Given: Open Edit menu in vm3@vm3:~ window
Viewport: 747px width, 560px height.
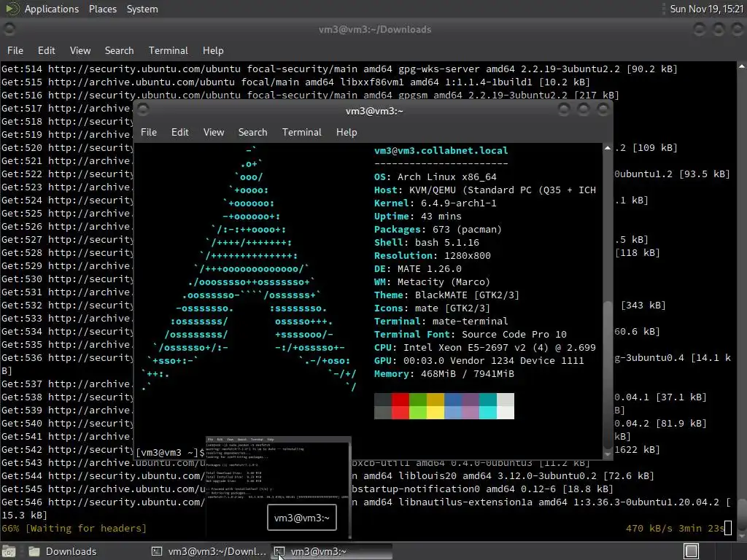Looking at the screenshot, I should (x=179, y=133).
